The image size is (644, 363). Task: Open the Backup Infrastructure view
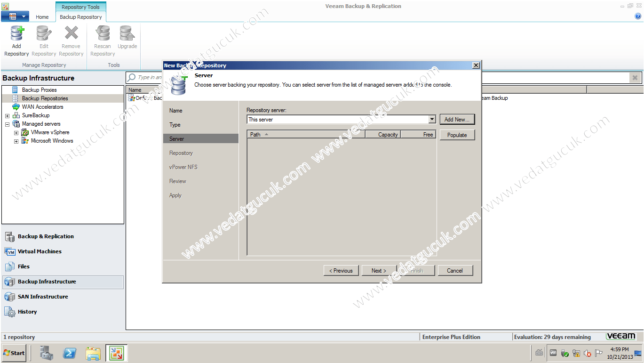[63, 282]
